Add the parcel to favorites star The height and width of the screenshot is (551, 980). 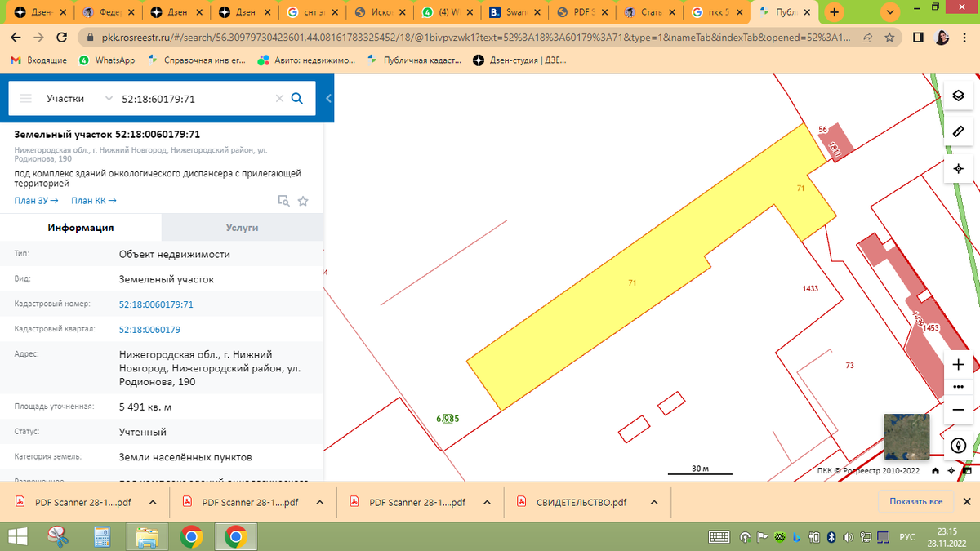(x=303, y=201)
